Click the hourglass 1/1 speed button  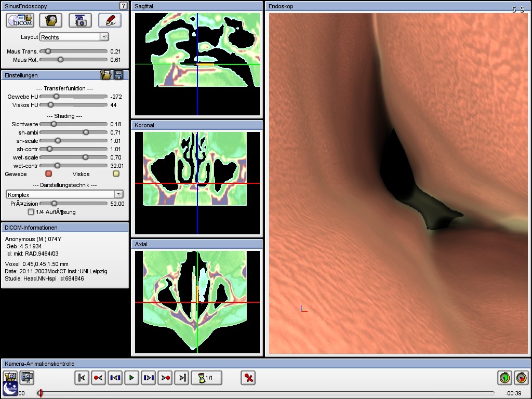[x=207, y=378]
